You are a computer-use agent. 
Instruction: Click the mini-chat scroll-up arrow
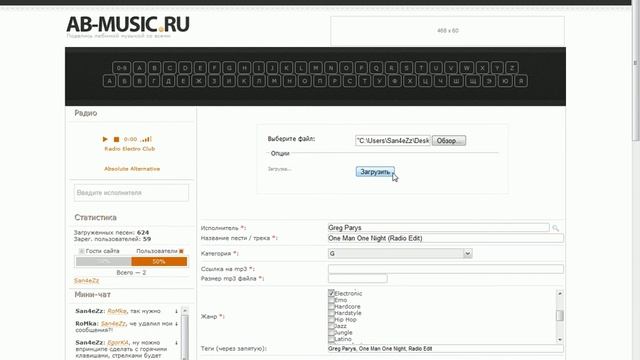click(x=184, y=311)
